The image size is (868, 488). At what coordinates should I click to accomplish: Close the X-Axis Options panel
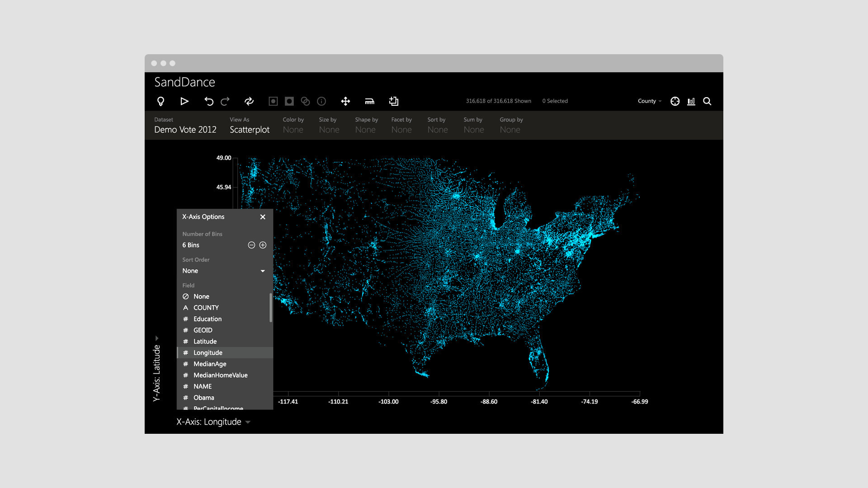pyautogui.click(x=263, y=217)
